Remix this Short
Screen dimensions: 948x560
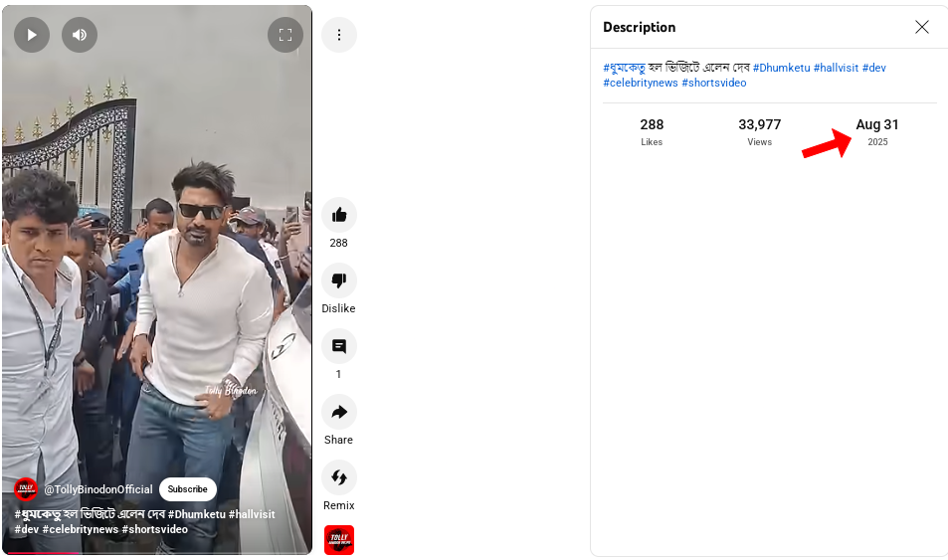[x=339, y=477]
